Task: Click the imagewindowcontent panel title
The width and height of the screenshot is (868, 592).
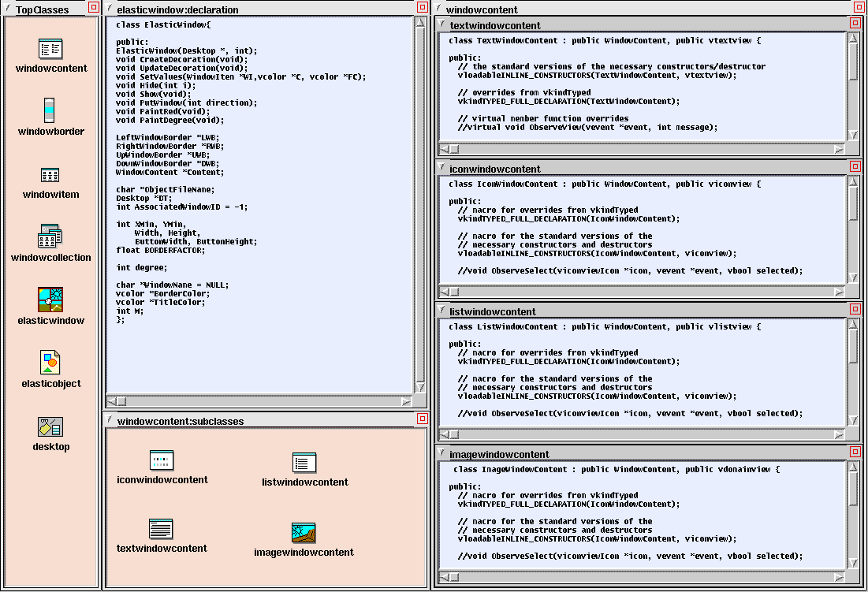Action: pos(499,454)
